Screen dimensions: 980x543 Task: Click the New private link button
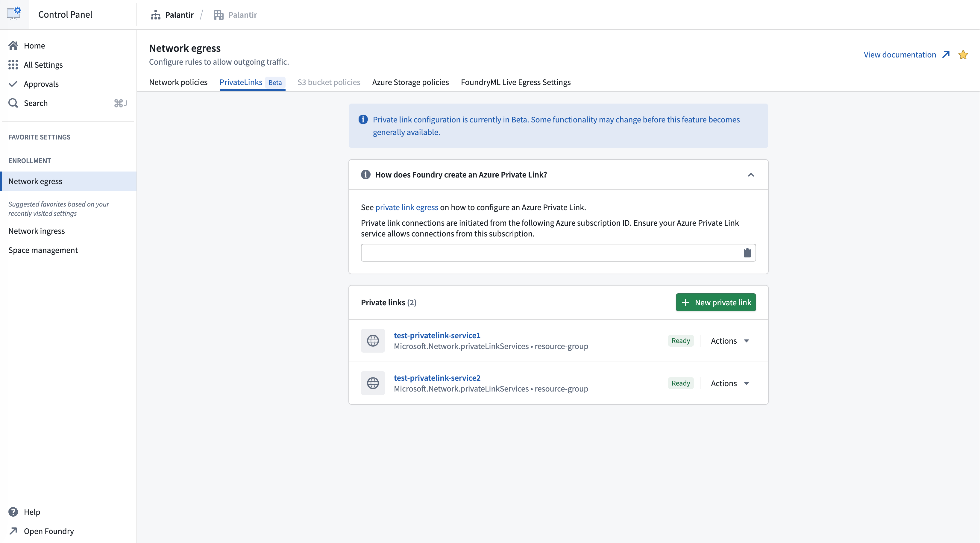716,302
